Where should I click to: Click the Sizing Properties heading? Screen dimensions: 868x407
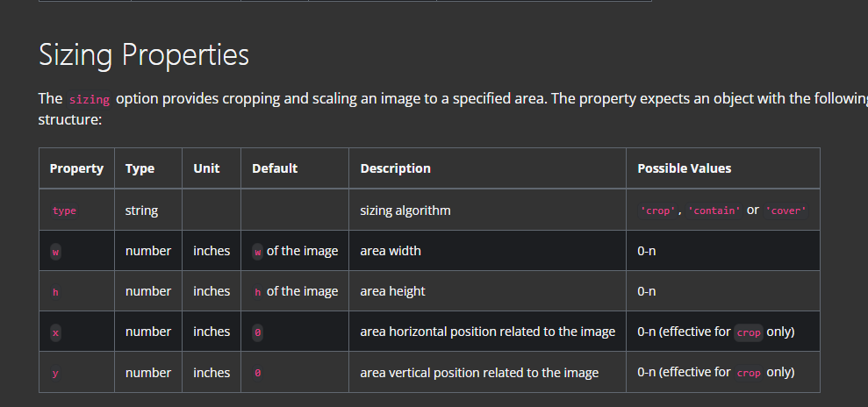coord(144,55)
